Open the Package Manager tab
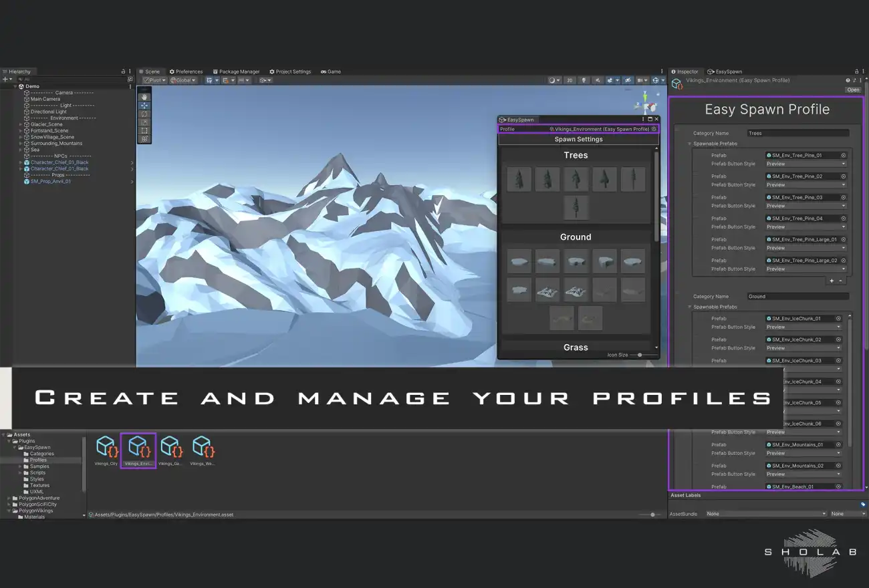Screen dimensions: 869x588 (236, 71)
